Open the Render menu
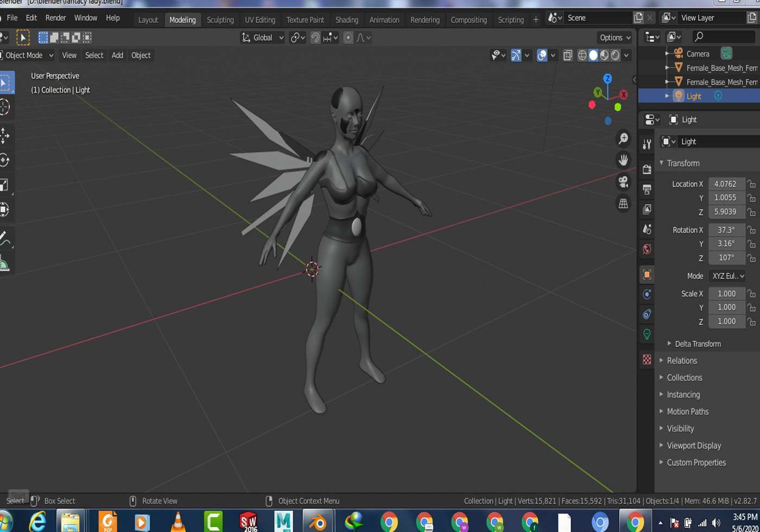 55,18
